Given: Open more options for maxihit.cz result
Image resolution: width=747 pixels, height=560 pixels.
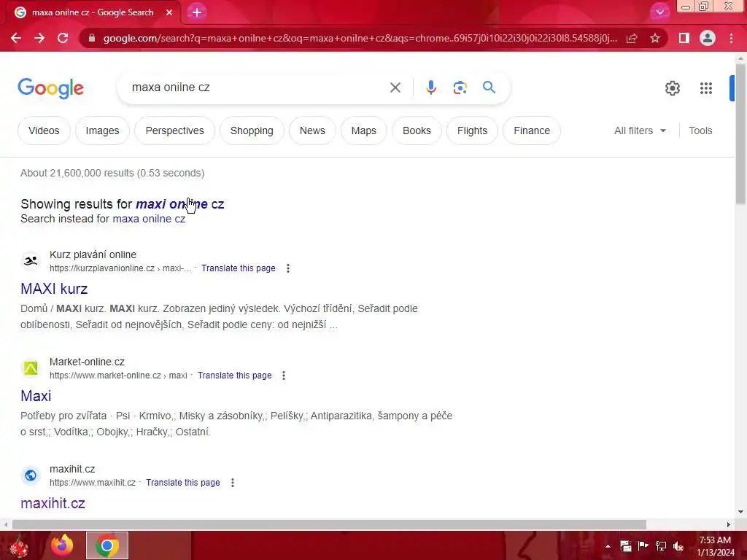Looking at the screenshot, I should click(233, 483).
